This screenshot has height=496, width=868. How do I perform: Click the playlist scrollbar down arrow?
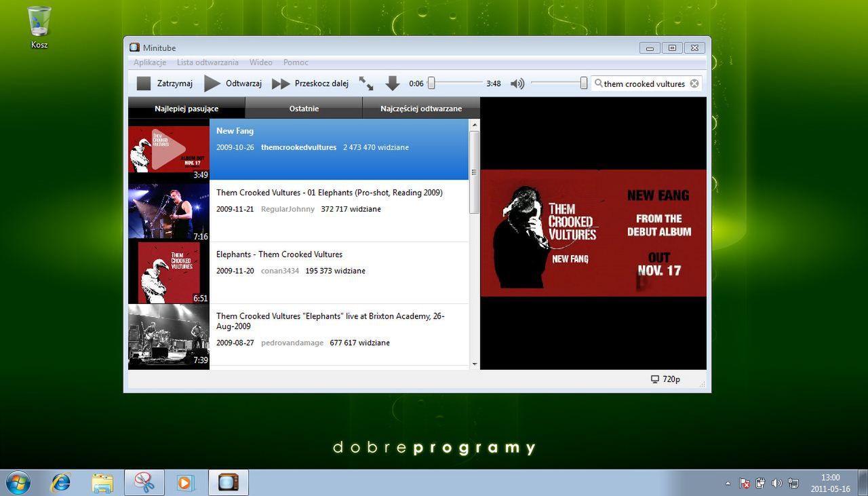click(475, 364)
